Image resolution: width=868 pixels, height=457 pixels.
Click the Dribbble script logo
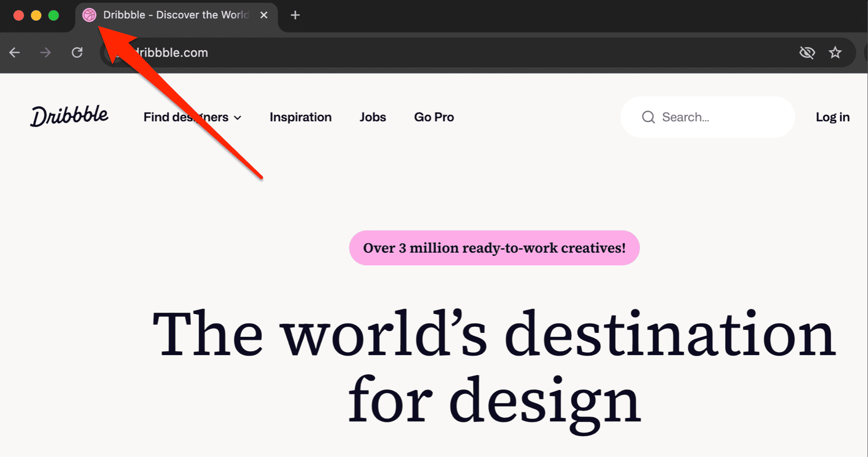click(x=69, y=116)
